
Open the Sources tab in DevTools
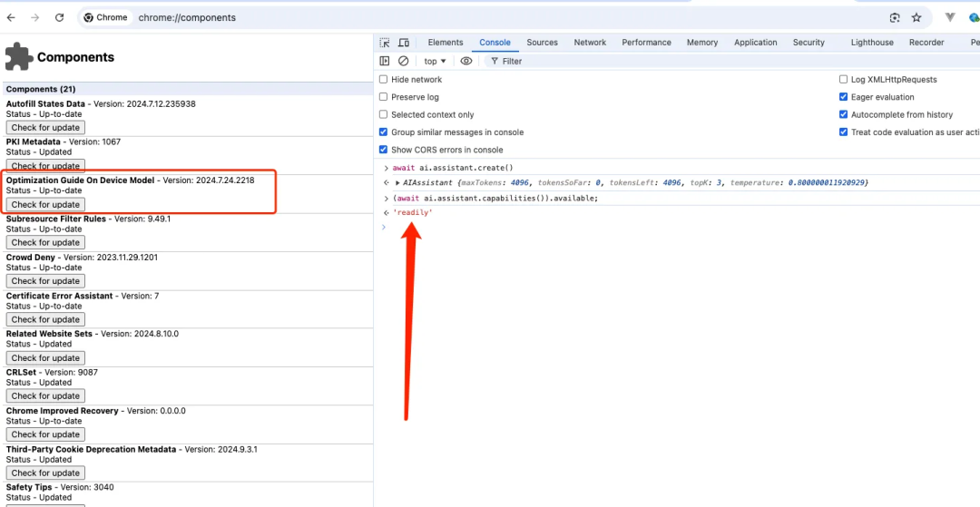pos(542,43)
